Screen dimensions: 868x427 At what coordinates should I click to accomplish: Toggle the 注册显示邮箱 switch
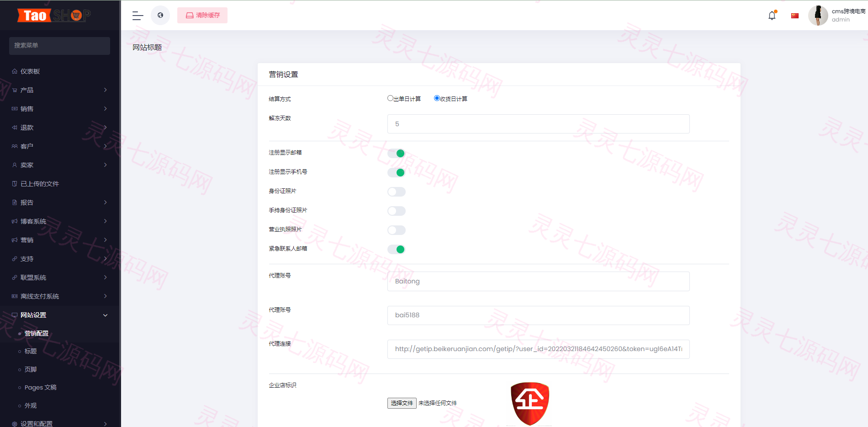coord(397,154)
